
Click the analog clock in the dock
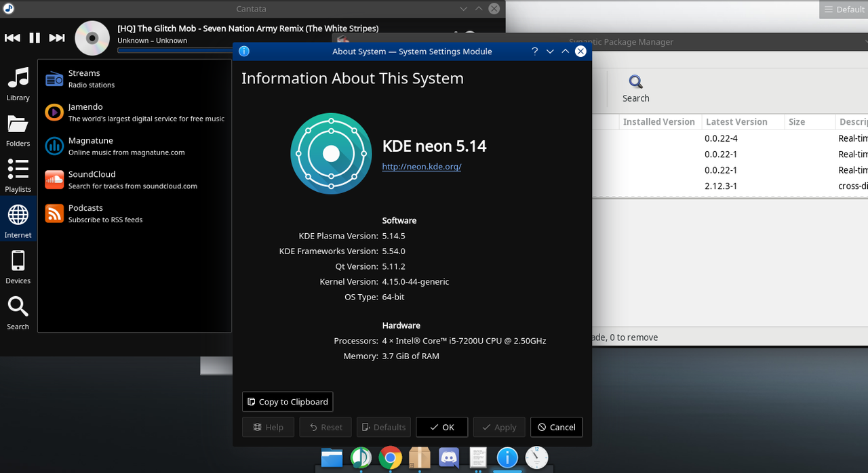tap(536, 458)
